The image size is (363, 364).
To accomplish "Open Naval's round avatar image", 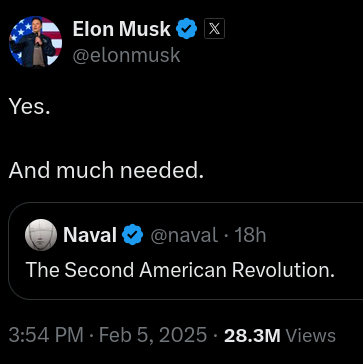I will (41, 235).
